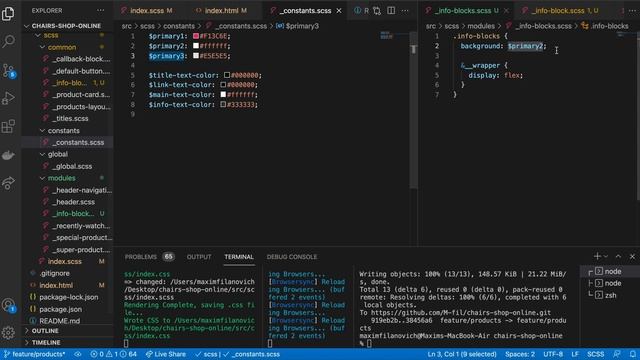
Task: Click errors and warnings status counter
Action: [113, 354]
